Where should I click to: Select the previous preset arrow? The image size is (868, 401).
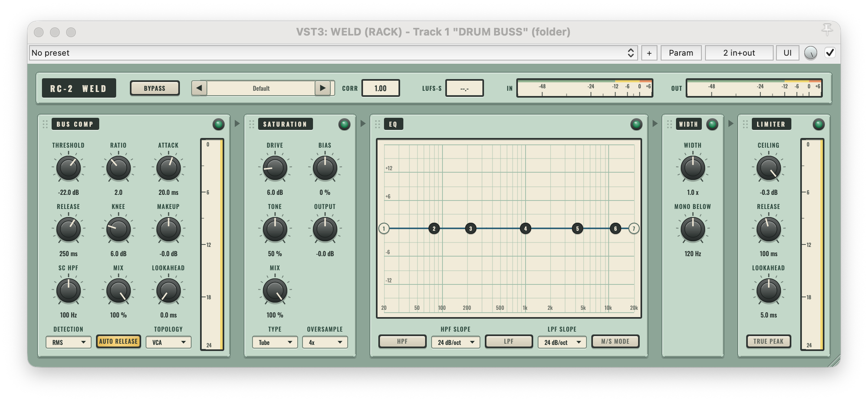click(199, 88)
